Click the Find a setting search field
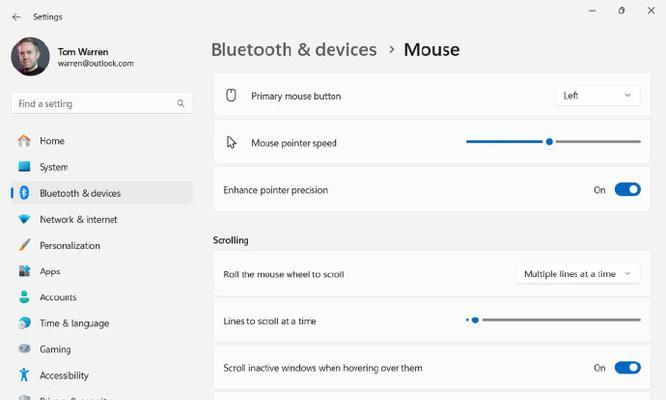The image size is (666, 400). [x=102, y=103]
